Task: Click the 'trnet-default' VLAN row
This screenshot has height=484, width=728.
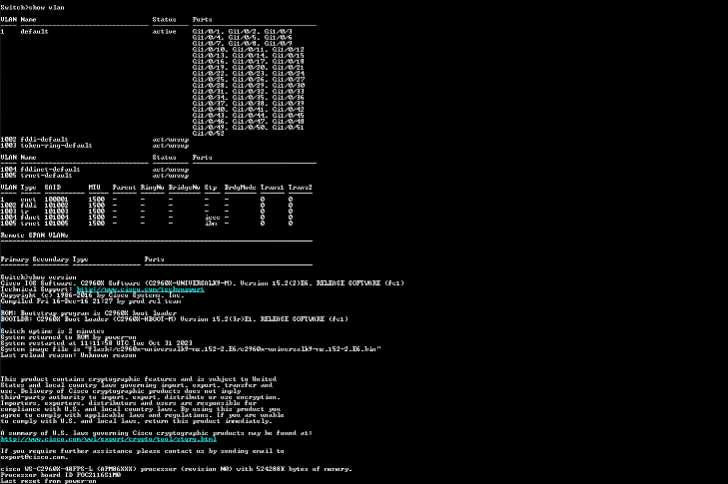Action: tap(95, 176)
